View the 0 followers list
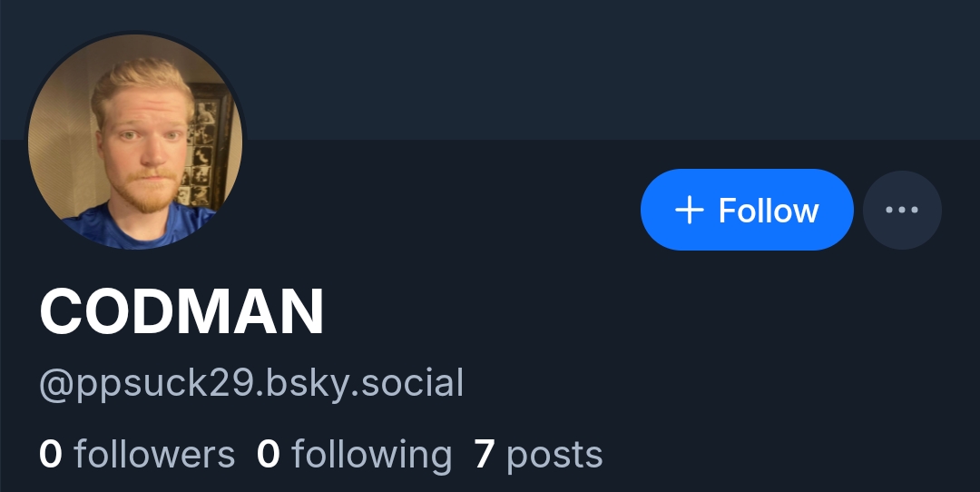Image resolution: width=980 pixels, height=492 pixels. click(137, 454)
